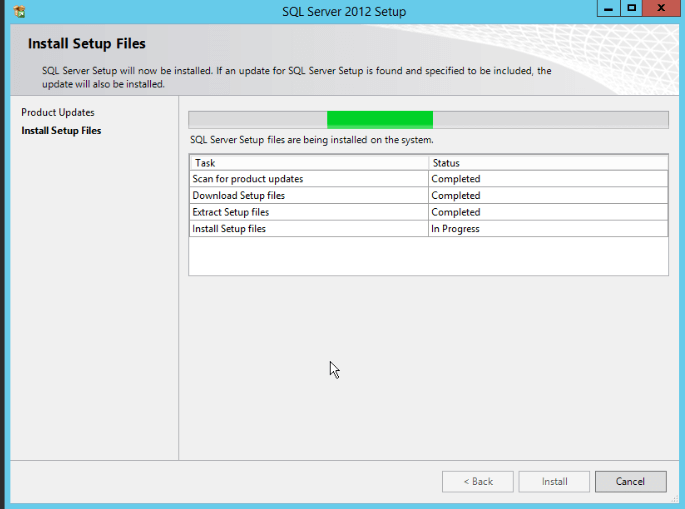The height and width of the screenshot is (509, 685).
Task: Select the Install Setup files task row
Action: 308,229
